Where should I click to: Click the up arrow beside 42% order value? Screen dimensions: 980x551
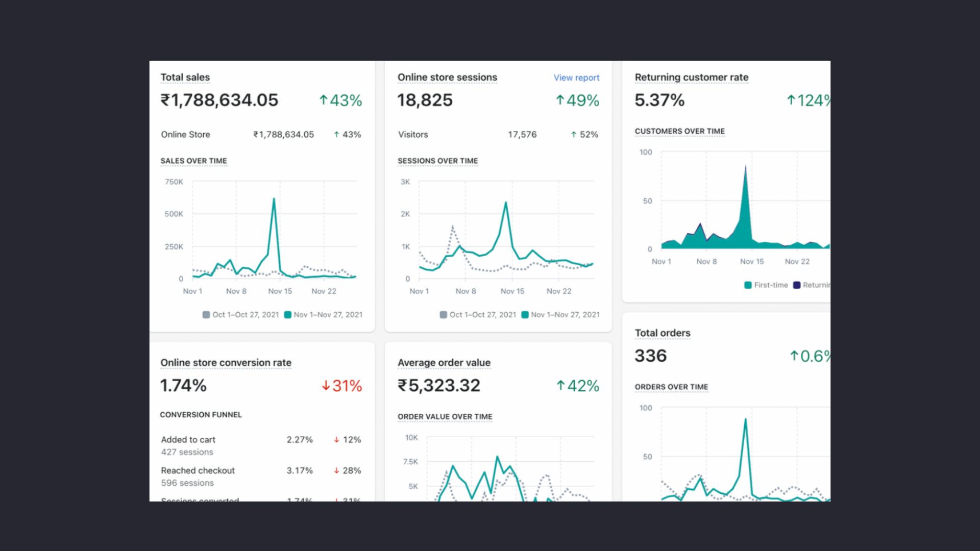pyautogui.click(x=560, y=386)
